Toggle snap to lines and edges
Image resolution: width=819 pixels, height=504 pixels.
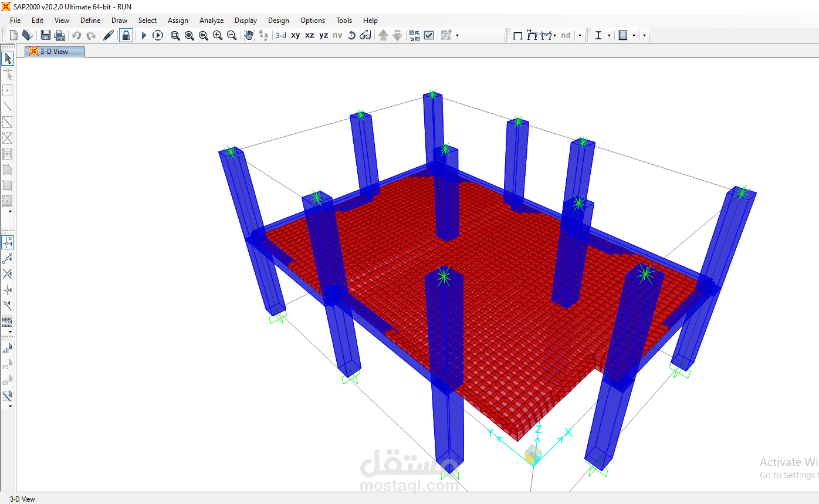tap(8, 306)
